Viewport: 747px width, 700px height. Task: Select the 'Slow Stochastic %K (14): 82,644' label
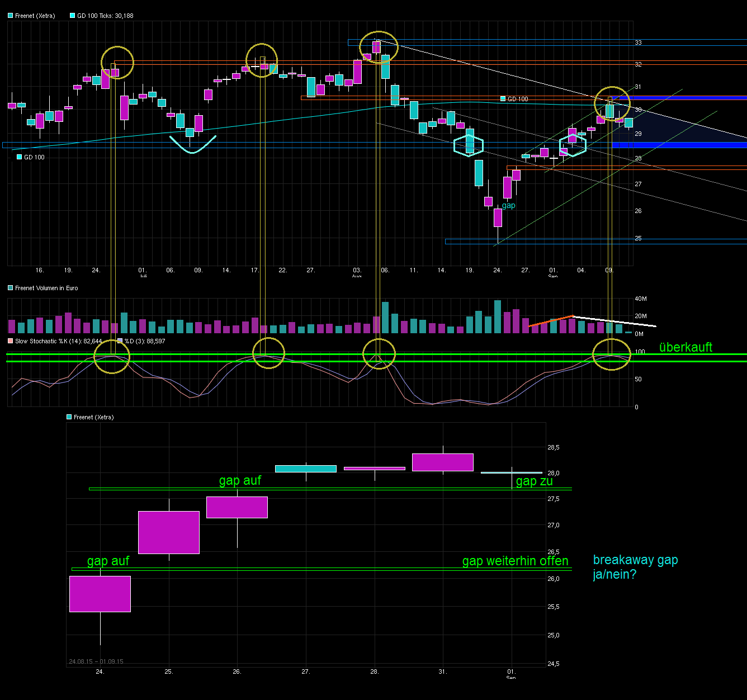click(59, 340)
